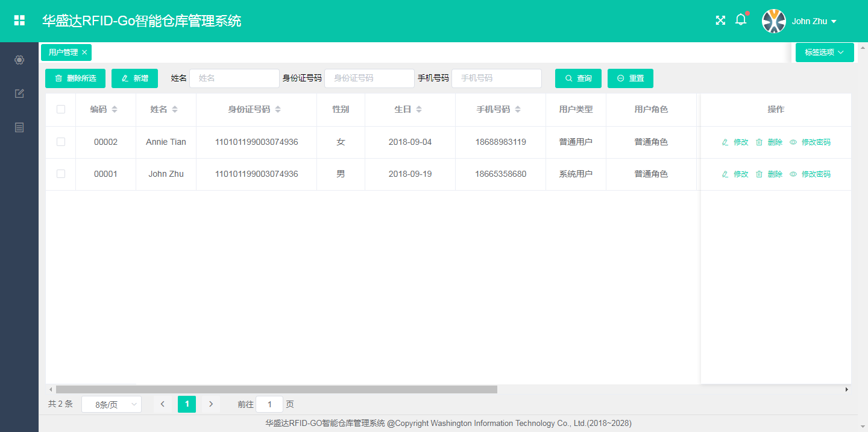Open notifications bell icon
The width and height of the screenshot is (868, 432).
pos(741,21)
